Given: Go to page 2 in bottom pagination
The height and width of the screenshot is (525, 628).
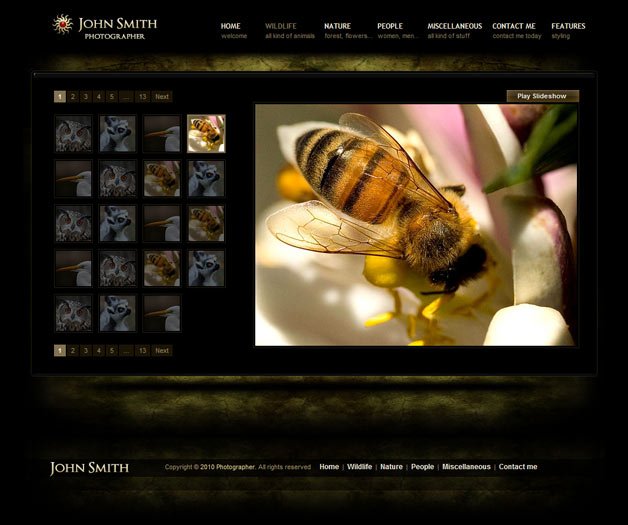Looking at the screenshot, I should click(72, 351).
